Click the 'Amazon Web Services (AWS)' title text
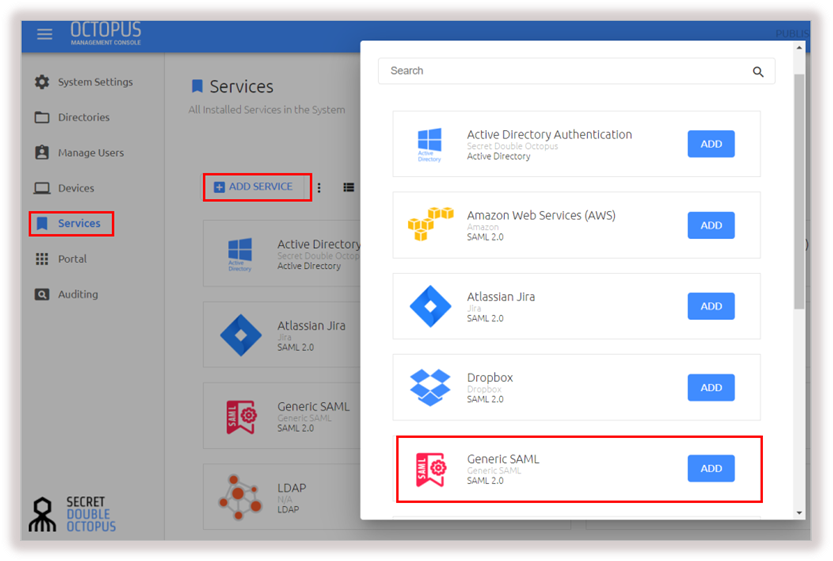The height and width of the screenshot is (561, 833). pos(541,215)
